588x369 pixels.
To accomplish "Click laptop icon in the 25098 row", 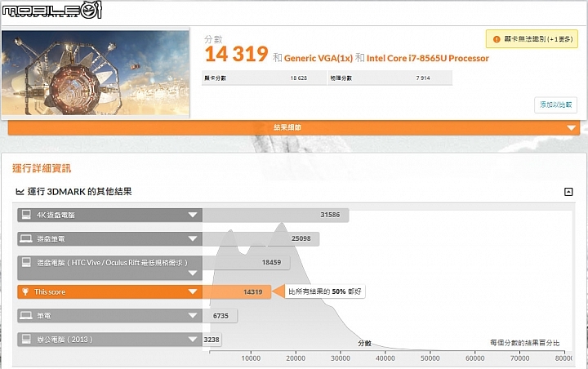I will coord(26,238).
